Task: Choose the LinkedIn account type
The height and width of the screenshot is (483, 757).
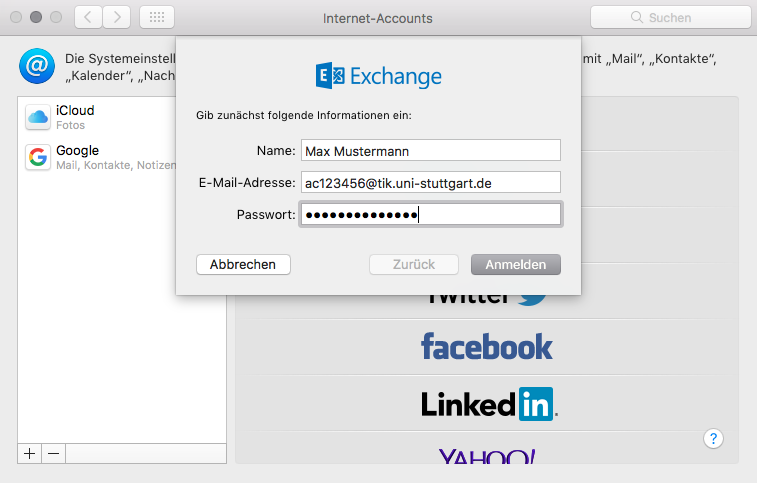Action: 487,403
